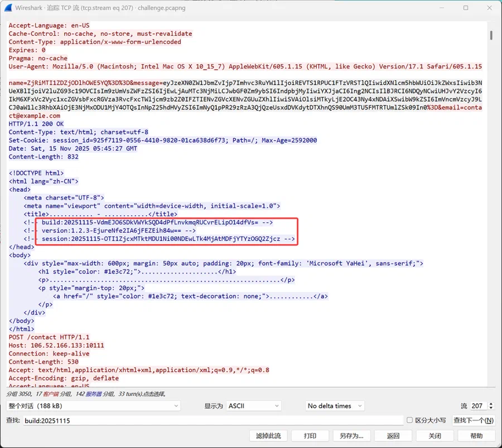
Task: Click the 返回 back button
Action: point(393,436)
